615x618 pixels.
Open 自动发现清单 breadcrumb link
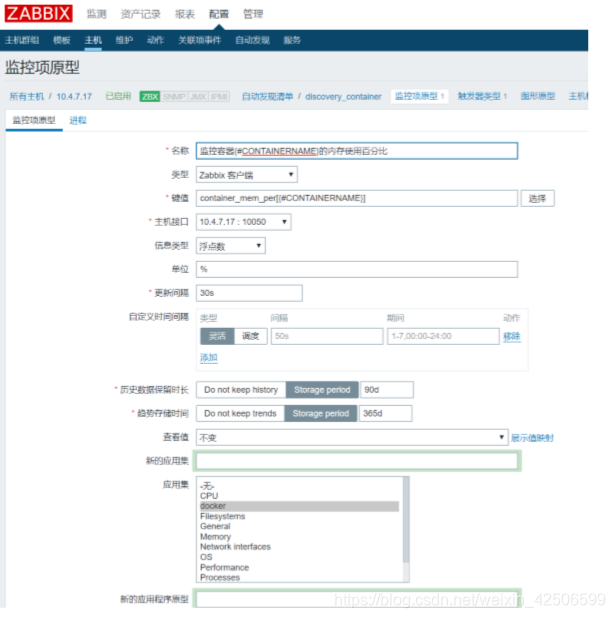pos(268,97)
